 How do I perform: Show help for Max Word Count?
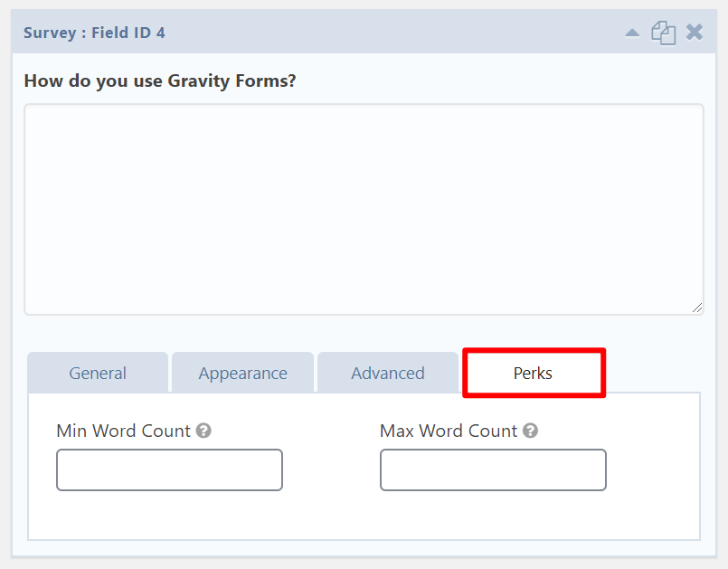tap(530, 431)
